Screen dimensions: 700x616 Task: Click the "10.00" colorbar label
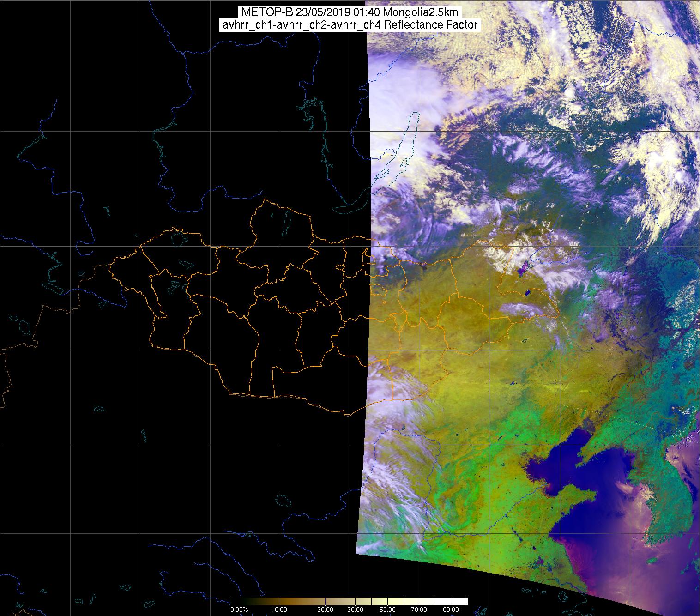280,610
